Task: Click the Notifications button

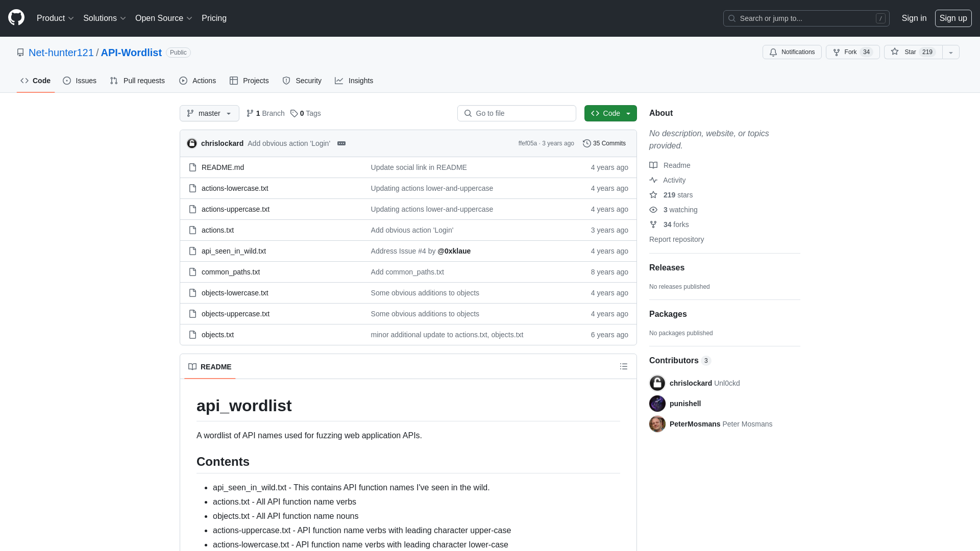Action: coord(792,52)
